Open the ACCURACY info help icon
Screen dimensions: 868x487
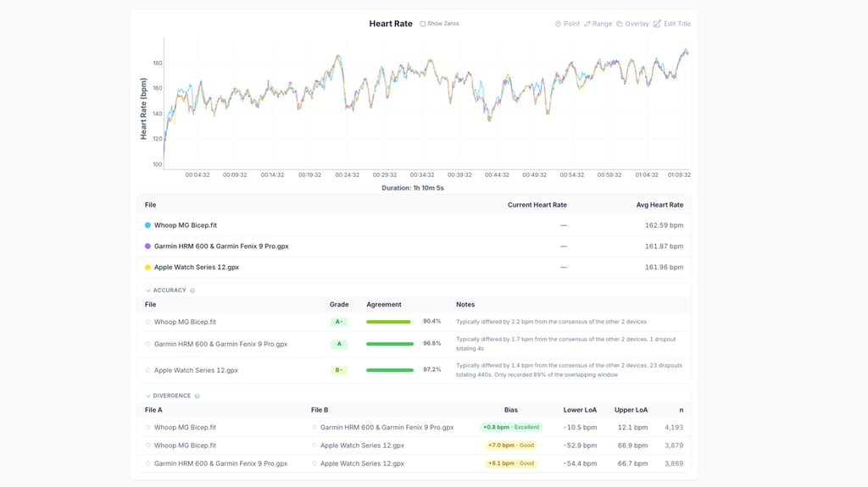point(192,291)
